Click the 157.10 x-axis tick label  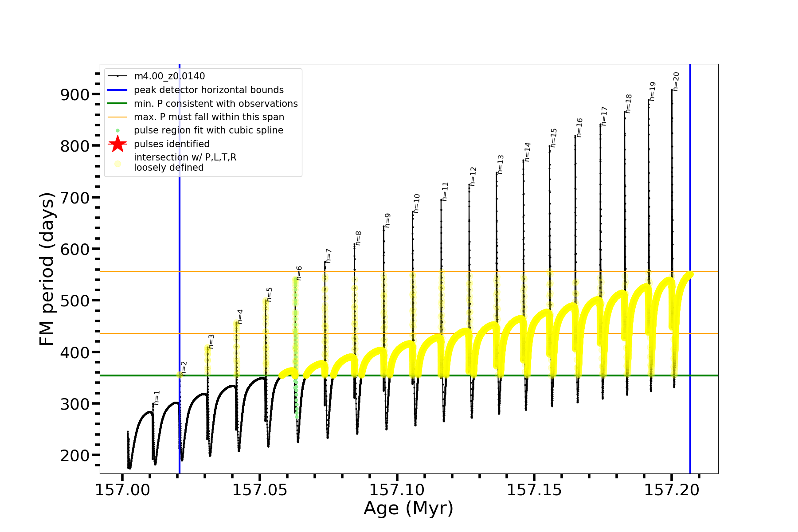click(397, 490)
